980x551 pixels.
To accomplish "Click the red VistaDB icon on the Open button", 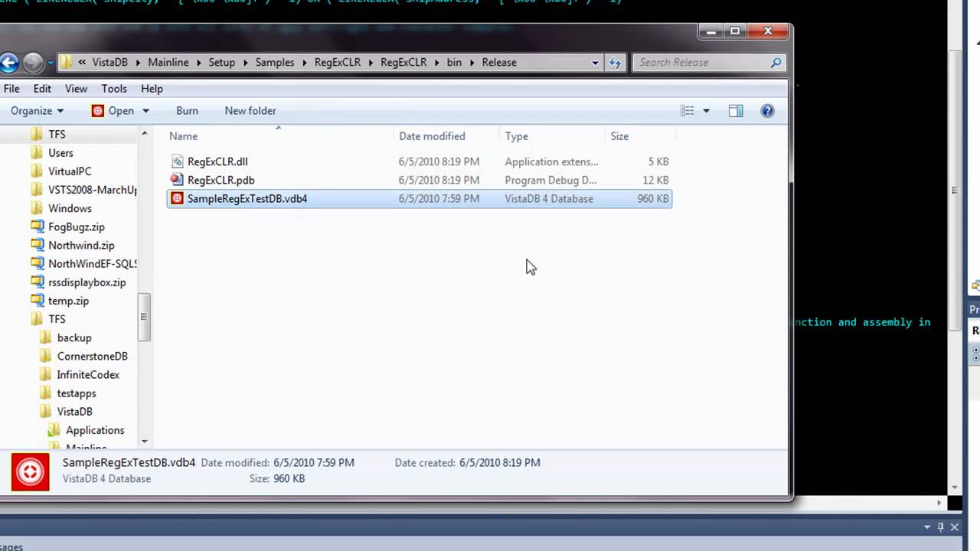I will click(x=98, y=111).
